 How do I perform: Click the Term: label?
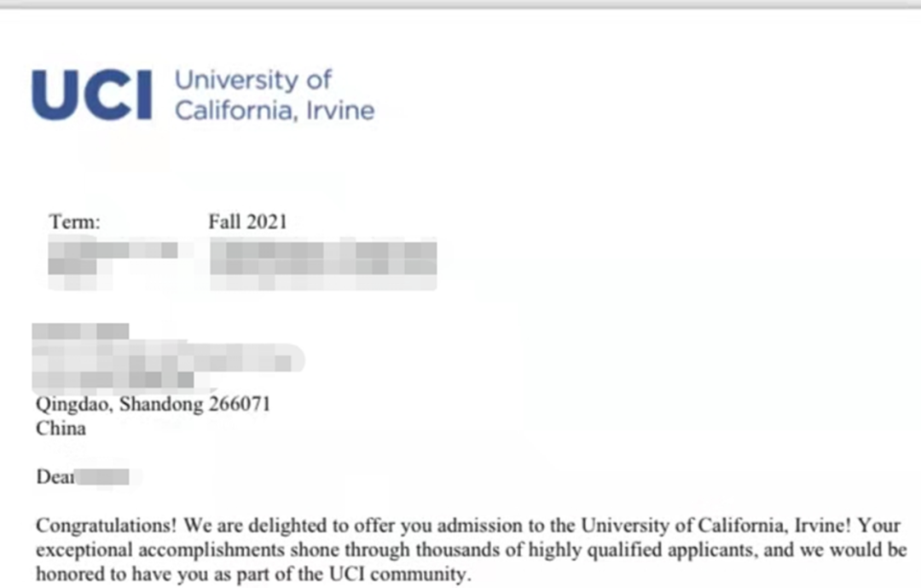point(74,222)
